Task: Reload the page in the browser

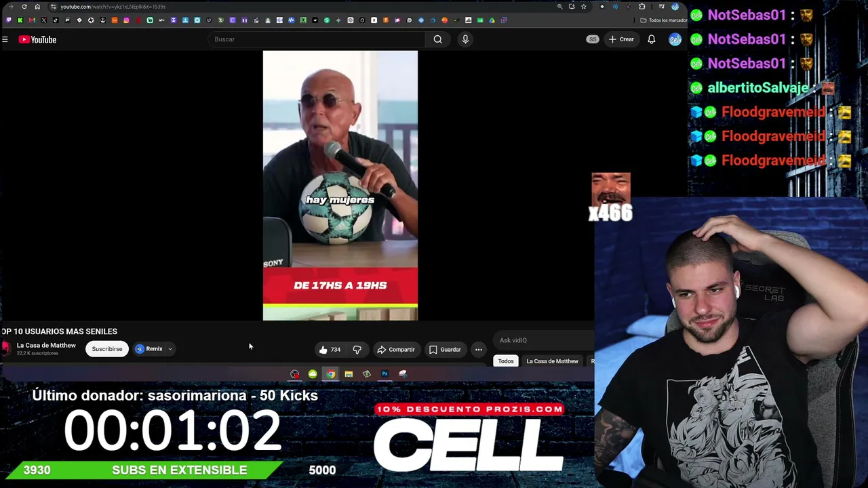Action: point(24,7)
